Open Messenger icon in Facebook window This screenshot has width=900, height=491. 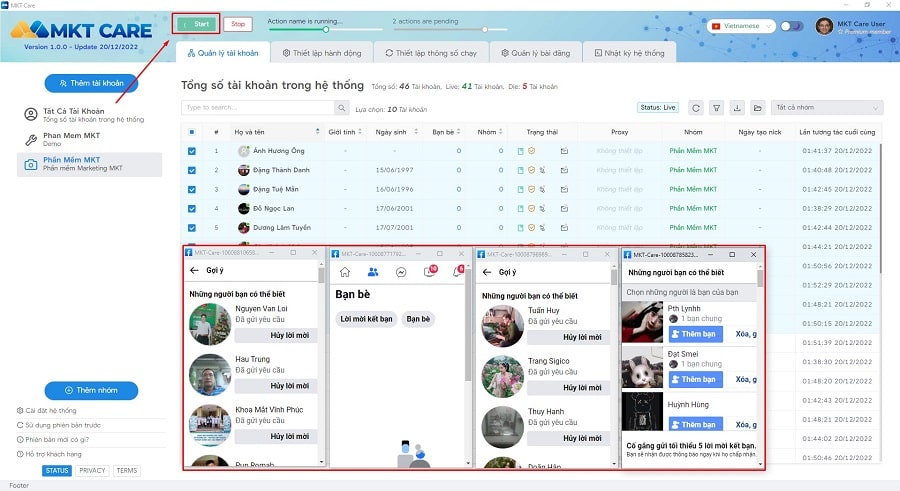(x=401, y=272)
